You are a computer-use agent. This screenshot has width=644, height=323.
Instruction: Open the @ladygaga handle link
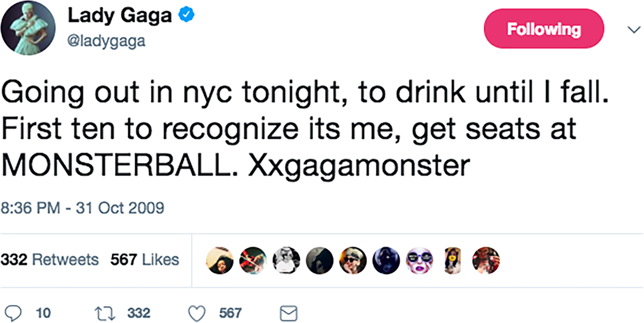(x=106, y=41)
